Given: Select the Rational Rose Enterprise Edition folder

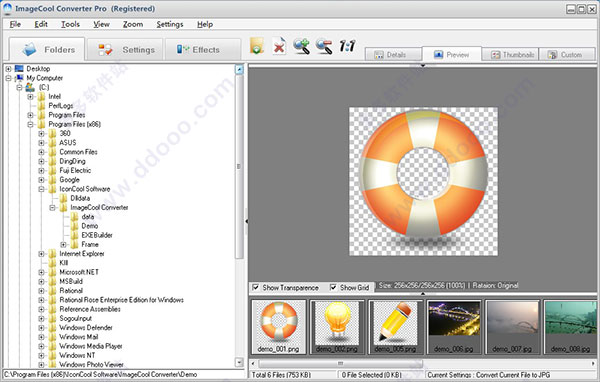Looking at the screenshot, I should [x=121, y=300].
